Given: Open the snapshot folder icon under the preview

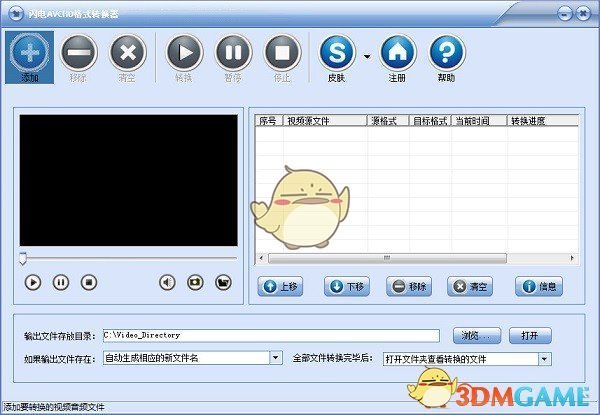Looking at the screenshot, I should coord(223,283).
